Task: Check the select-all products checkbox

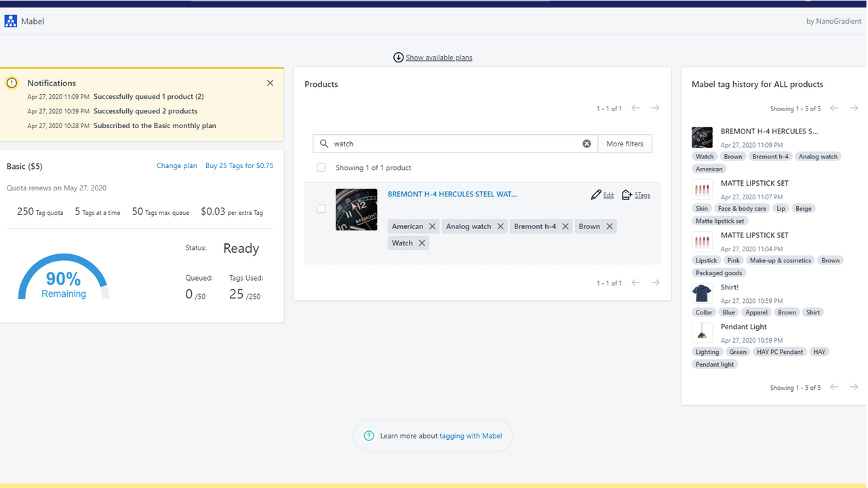Action: [x=321, y=167]
